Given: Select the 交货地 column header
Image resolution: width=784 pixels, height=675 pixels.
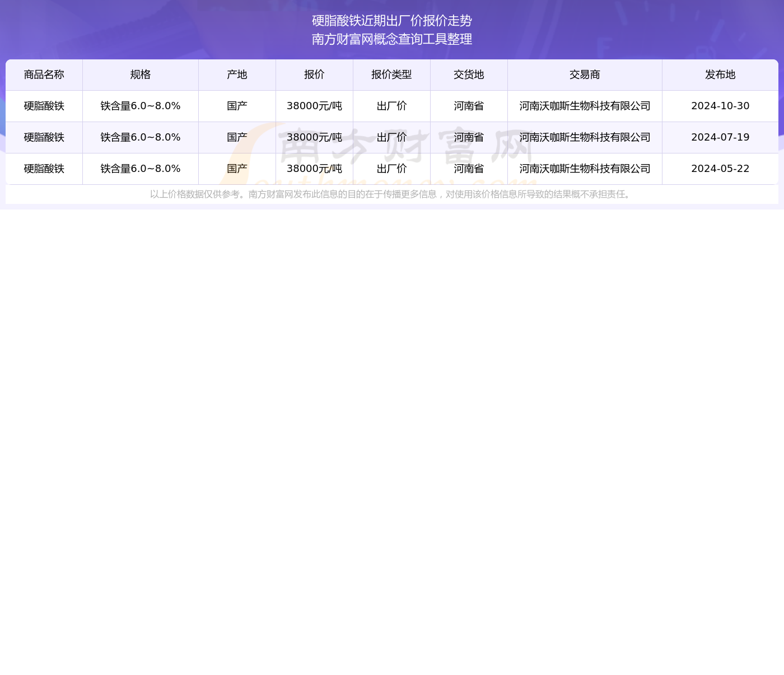Looking at the screenshot, I should click(469, 75).
